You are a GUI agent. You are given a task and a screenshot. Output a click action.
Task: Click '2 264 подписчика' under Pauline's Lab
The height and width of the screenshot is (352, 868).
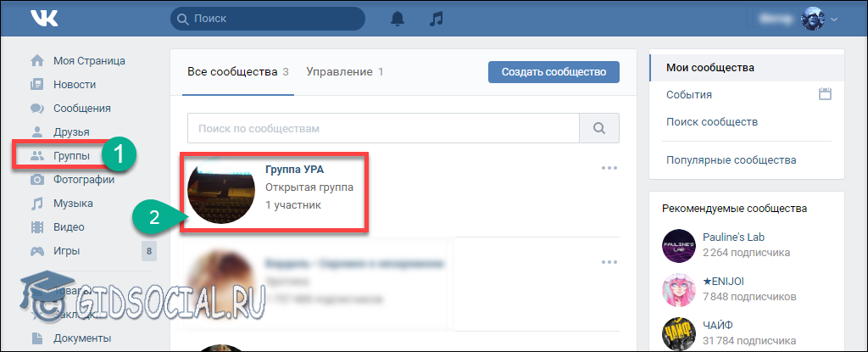[x=746, y=253]
